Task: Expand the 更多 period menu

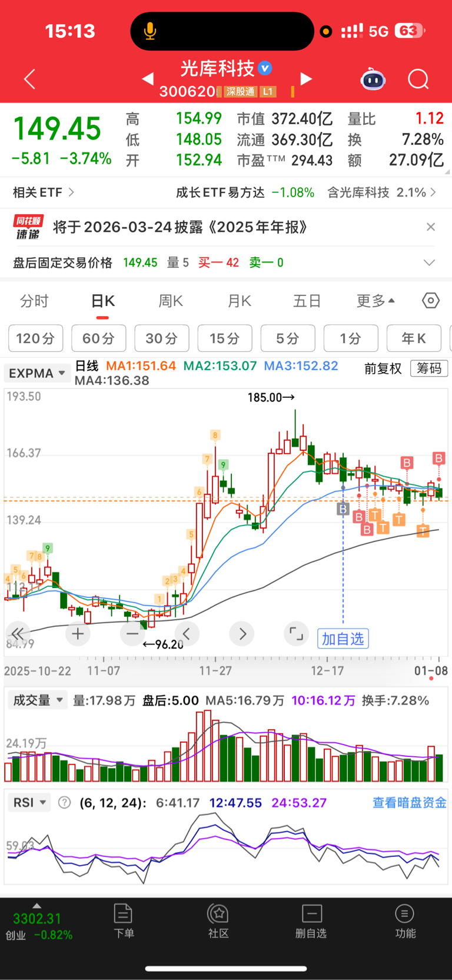Action: (375, 301)
